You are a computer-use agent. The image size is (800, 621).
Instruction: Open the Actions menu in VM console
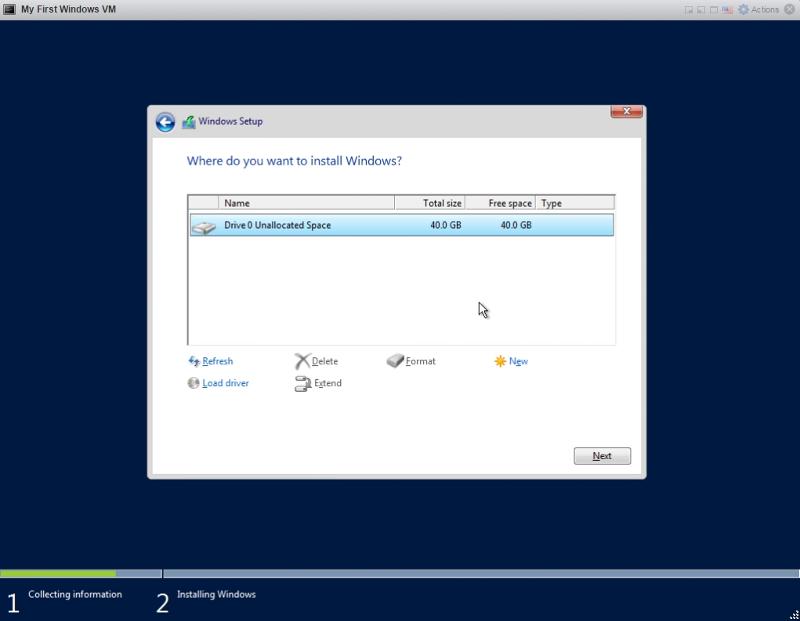click(759, 10)
